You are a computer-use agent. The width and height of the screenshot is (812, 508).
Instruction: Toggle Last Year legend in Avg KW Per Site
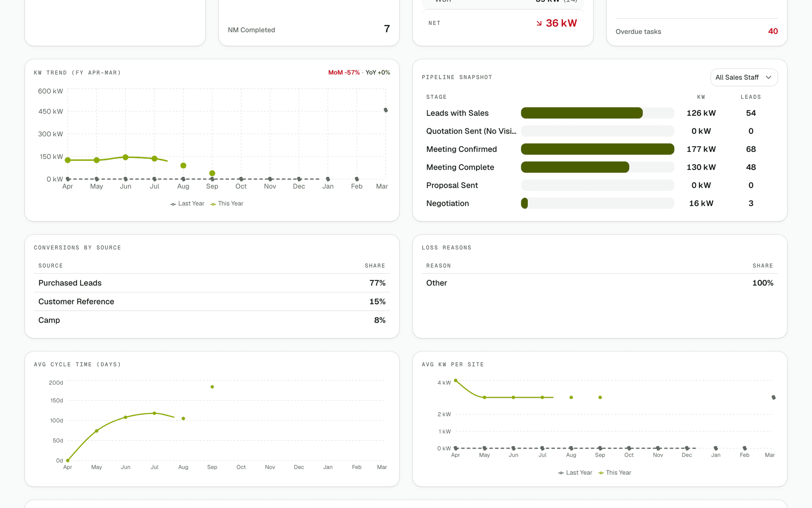coord(575,473)
